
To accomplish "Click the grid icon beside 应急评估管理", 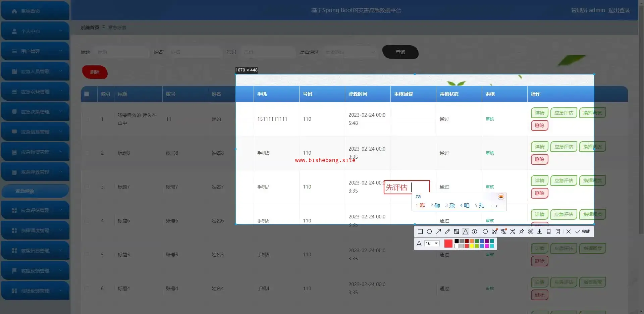I will [14, 210].
